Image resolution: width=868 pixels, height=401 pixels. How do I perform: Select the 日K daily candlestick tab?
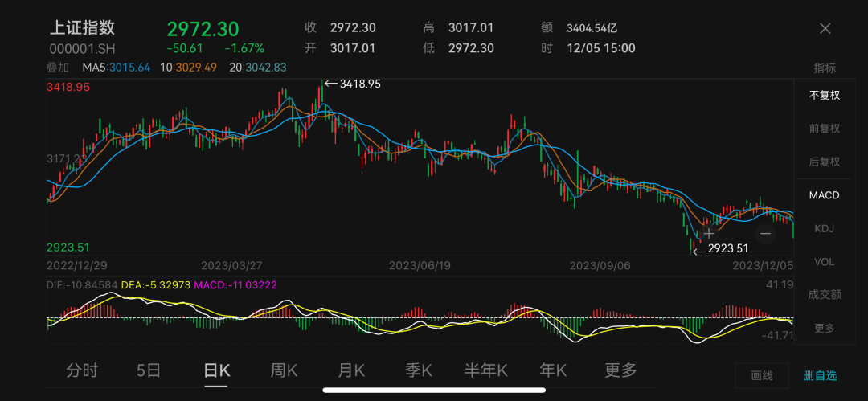pos(216,370)
